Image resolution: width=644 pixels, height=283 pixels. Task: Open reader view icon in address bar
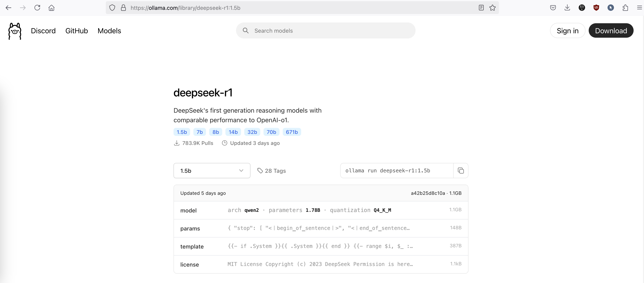coord(481,8)
